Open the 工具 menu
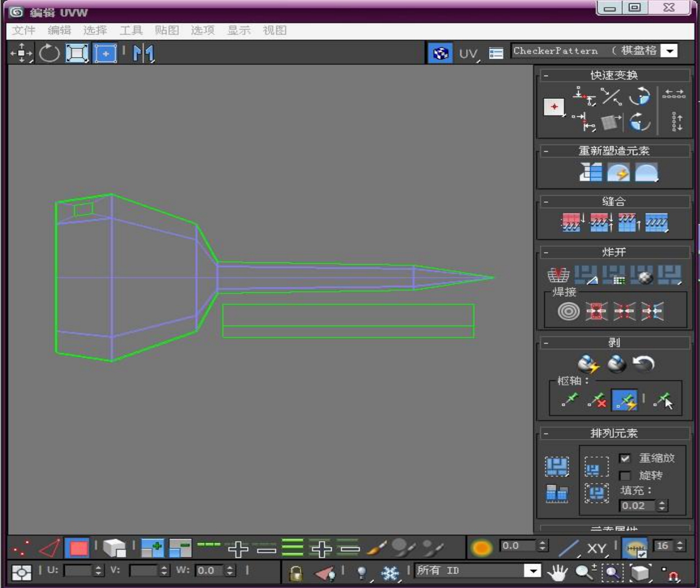This screenshot has width=700, height=588. (131, 30)
